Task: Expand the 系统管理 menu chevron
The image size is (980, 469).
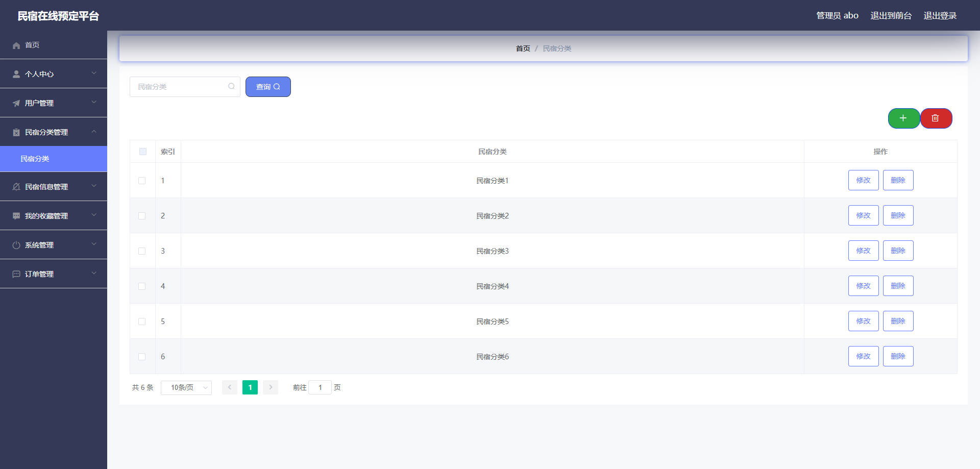Action: point(94,244)
